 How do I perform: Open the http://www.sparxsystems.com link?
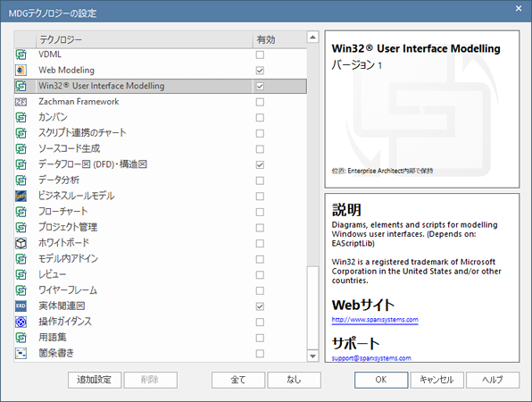coord(375,320)
